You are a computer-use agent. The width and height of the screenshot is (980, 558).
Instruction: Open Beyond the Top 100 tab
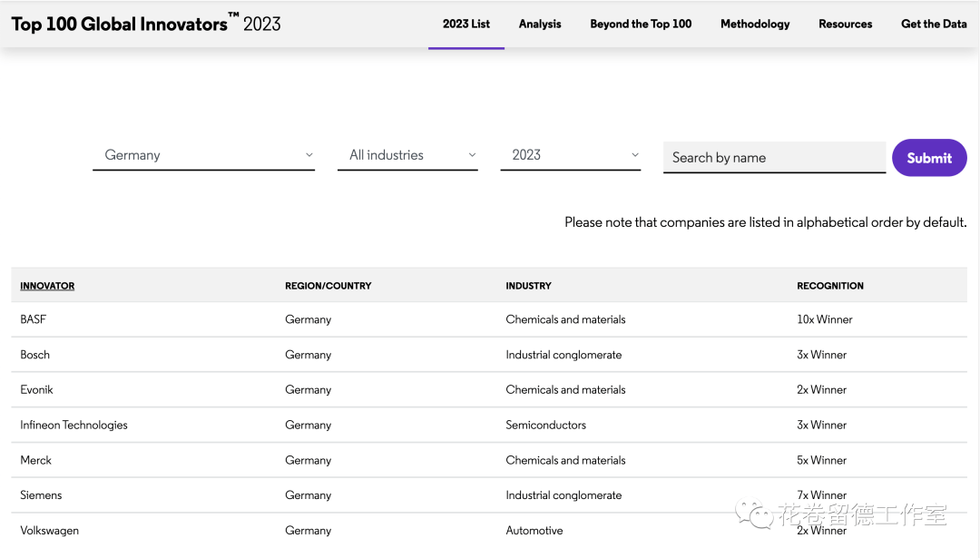click(641, 24)
